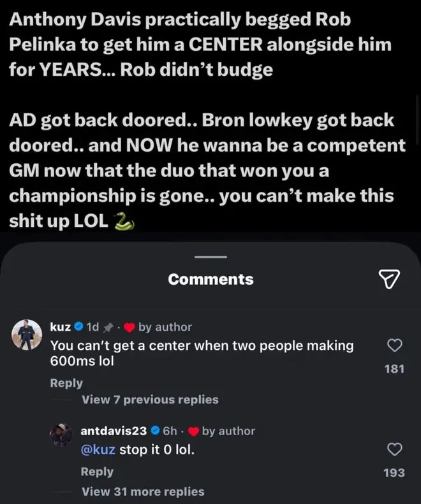Click the antdavis23 username
Screen dimensions: 421x504
pyautogui.click(x=114, y=431)
